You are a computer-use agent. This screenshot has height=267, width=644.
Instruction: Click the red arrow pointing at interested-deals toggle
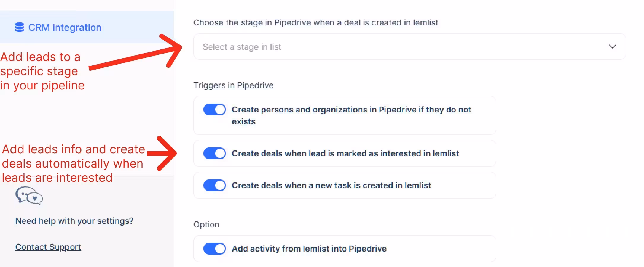pyautogui.click(x=162, y=153)
